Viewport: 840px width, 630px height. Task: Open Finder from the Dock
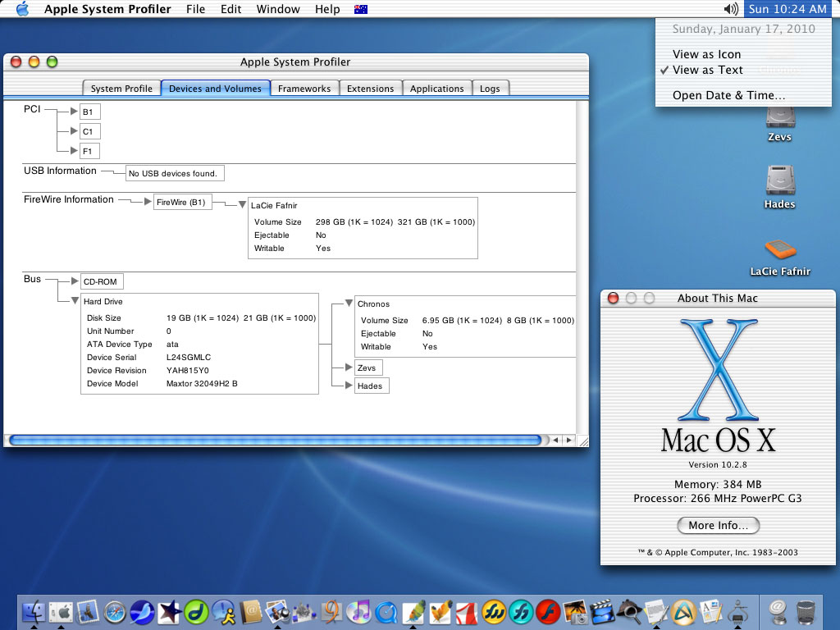point(33,612)
